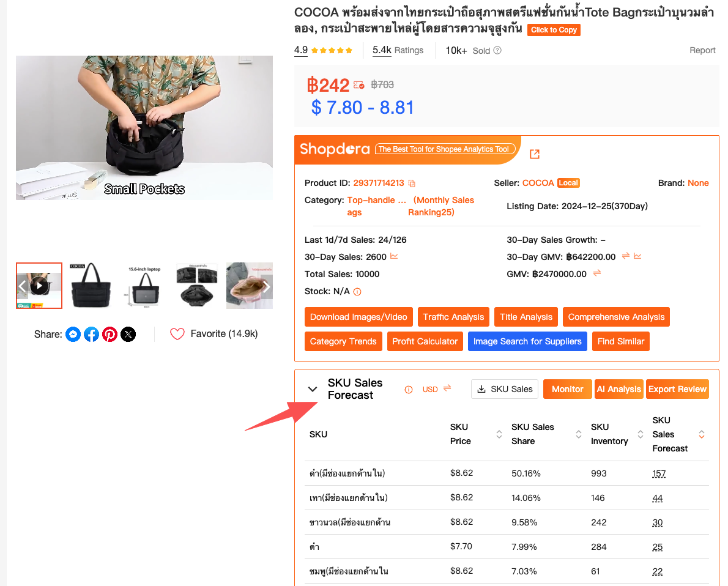
Task: Sort by SKU Sales Forecast column
Action: [702, 434]
